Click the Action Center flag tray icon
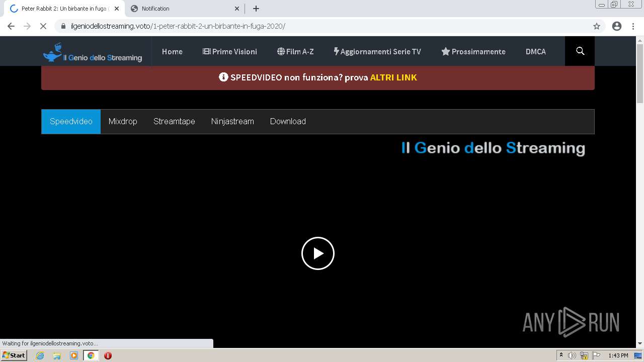The height and width of the screenshot is (362, 644). (596, 355)
